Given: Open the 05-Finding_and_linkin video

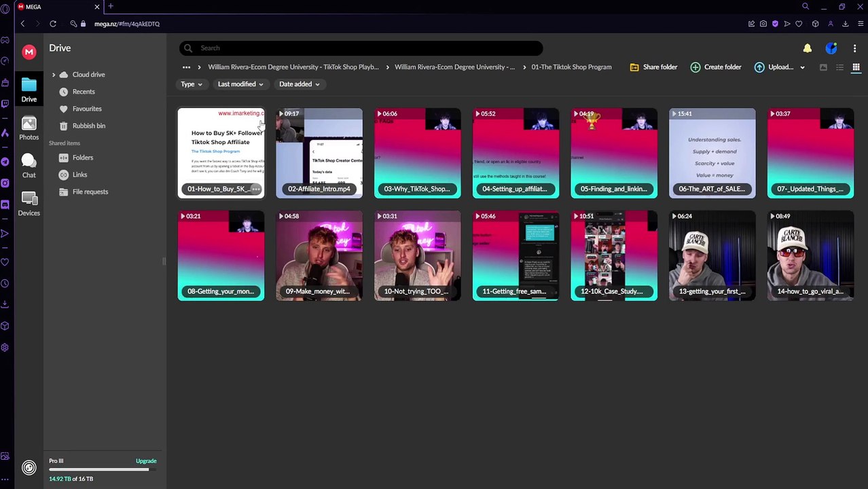Looking at the screenshot, I should click(x=614, y=153).
